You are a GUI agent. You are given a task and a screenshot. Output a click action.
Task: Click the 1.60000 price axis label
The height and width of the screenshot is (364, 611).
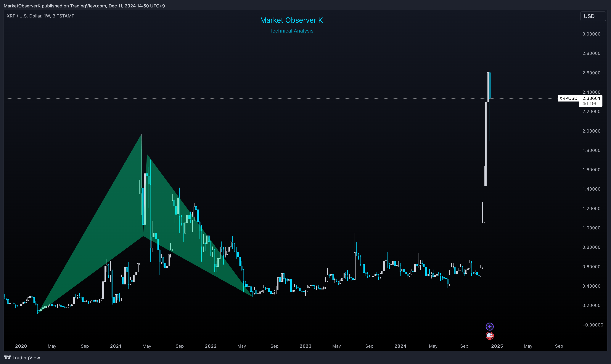click(591, 170)
